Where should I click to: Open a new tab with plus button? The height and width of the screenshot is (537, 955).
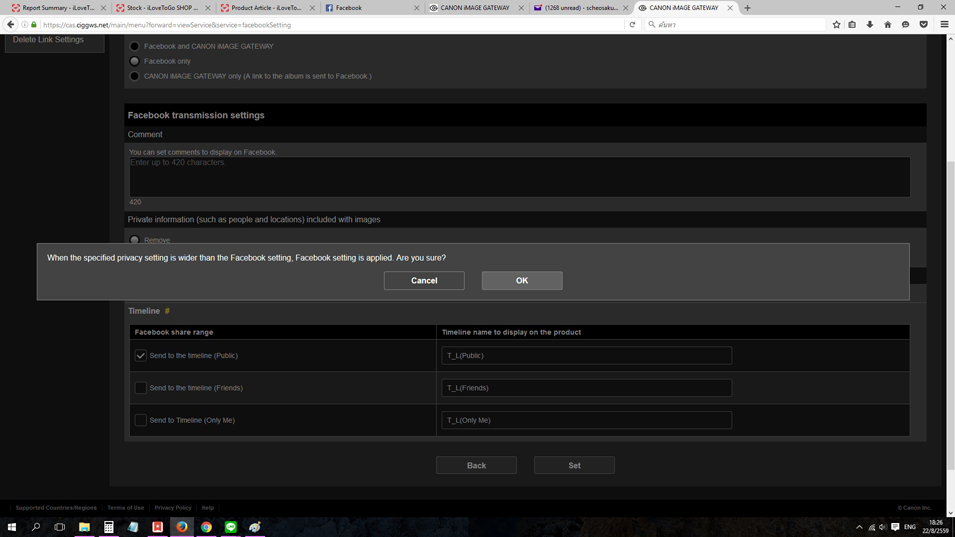click(747, 8)
